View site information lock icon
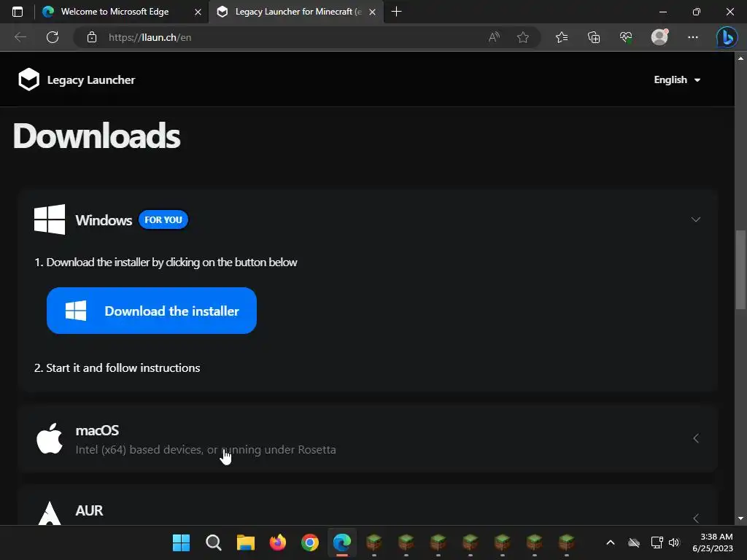Screen dimensions: 747x560 (92, 37)
